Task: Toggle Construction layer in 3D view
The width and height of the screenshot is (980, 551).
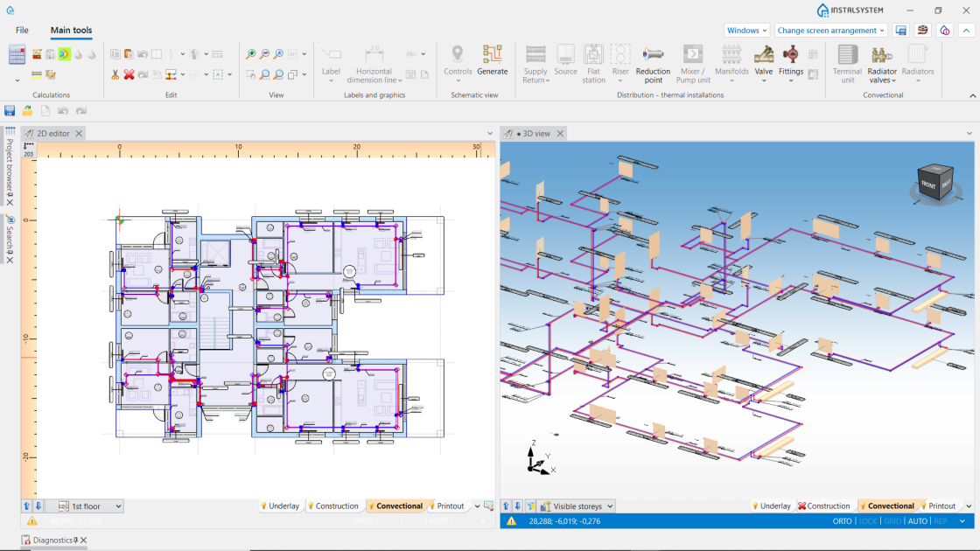Action: click(x=823, y=506)
